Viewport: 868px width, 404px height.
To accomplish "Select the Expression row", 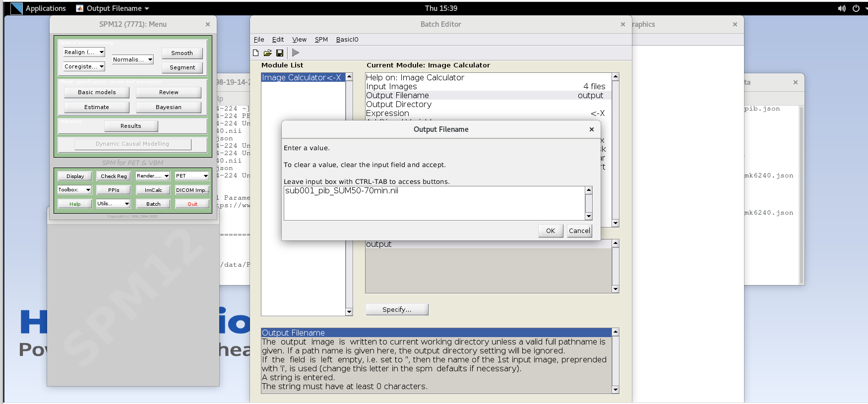I will [x=488, y=113].
